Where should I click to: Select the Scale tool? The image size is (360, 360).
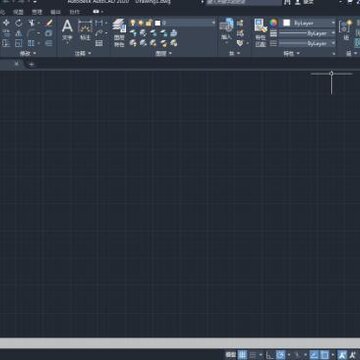19,43
